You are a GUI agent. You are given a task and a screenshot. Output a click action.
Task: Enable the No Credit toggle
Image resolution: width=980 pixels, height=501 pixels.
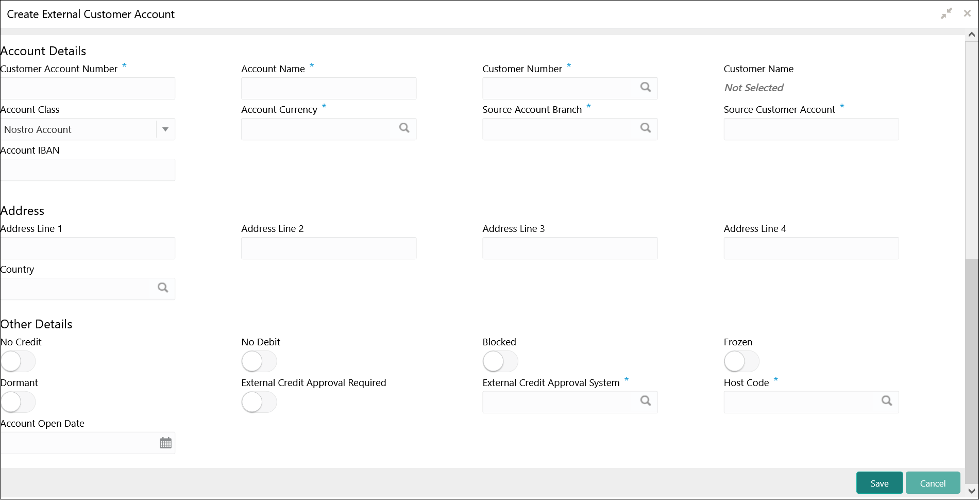tap(18, 361)
